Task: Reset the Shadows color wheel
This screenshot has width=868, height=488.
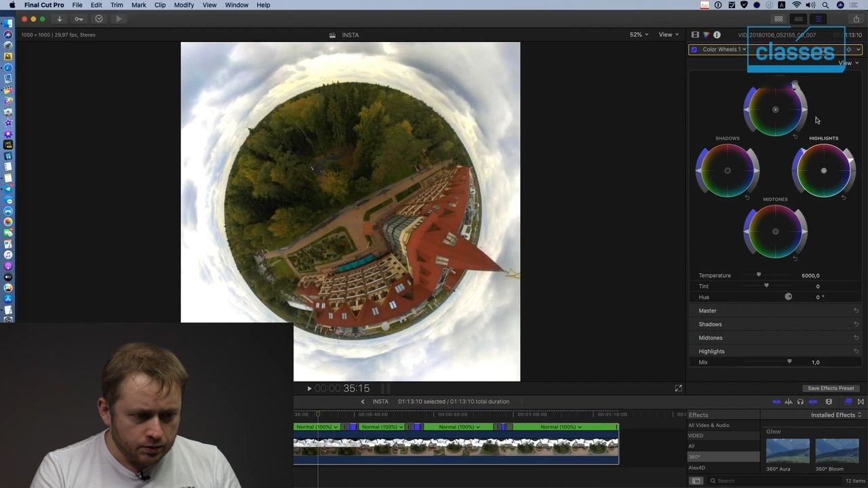Action: coord(747,197)
